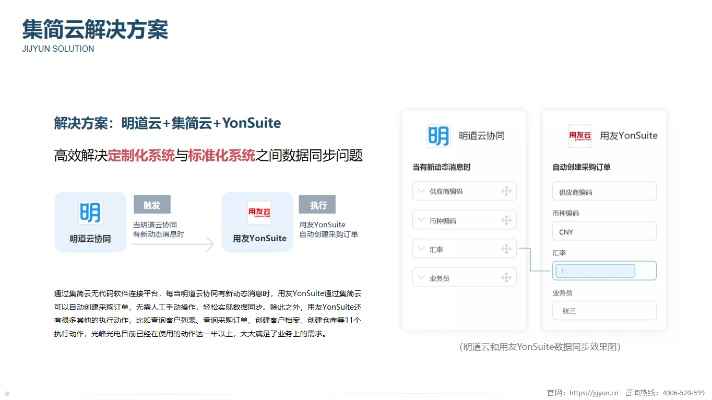Screen dimensions: 712x400
Task: Click the 业务员 label above 张三 field
Action: [x=562, y=293]
